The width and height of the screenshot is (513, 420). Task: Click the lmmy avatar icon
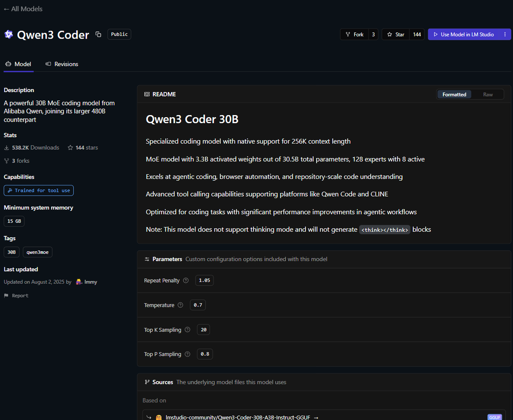(79, 282)
